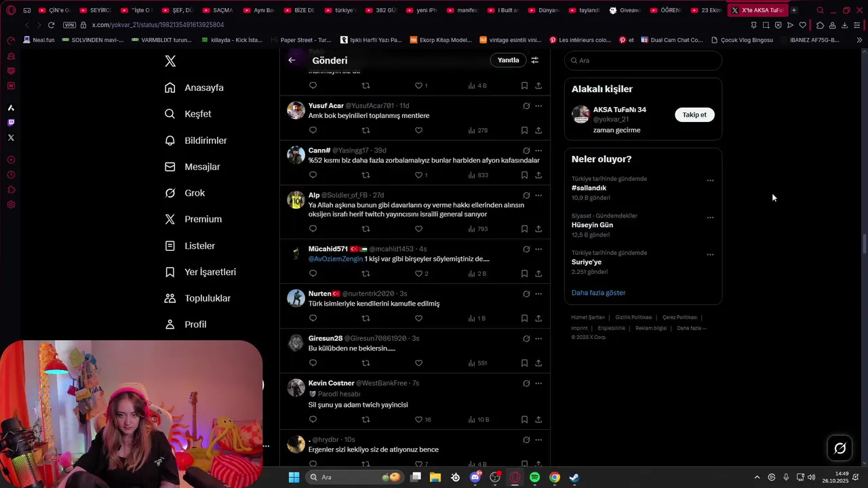
Task: Switch to Giveaway browser tab
Action: point(625,10)
